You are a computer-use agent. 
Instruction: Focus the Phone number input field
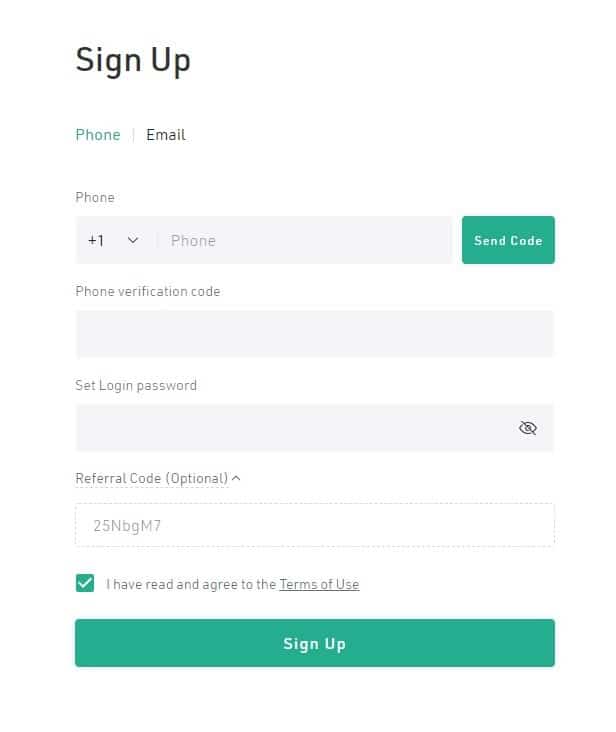pyautogui.click(x=305, y=241)
